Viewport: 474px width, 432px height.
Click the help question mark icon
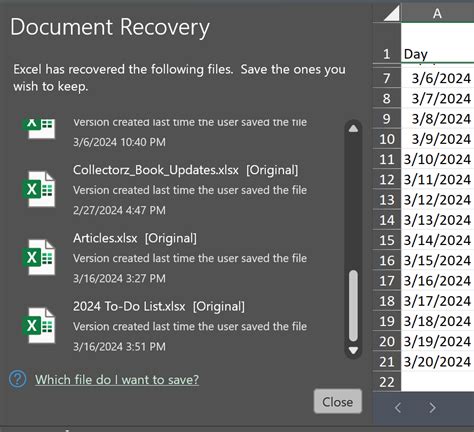tap(17, 379)
